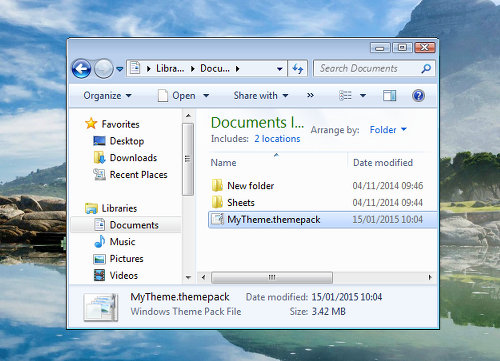Click the file list horizontal scrollbar thumb
500x361 pixels.
tap(272, 277)
